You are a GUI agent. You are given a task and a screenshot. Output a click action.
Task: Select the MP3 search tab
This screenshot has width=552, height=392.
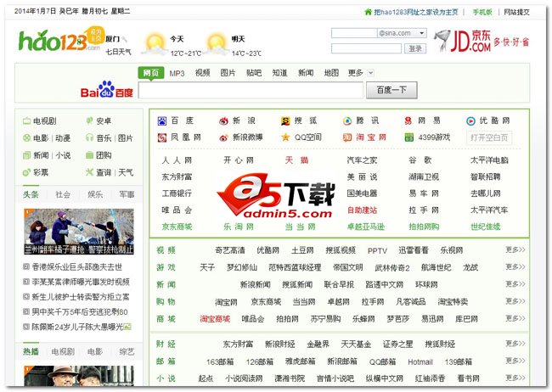point(177,73)
